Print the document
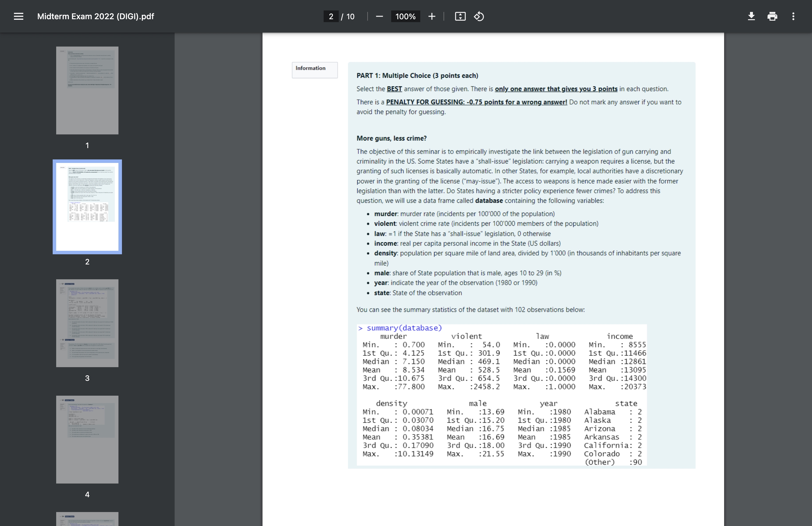Image resolution: width=812 pixels, height=526 pixels. 772,16
